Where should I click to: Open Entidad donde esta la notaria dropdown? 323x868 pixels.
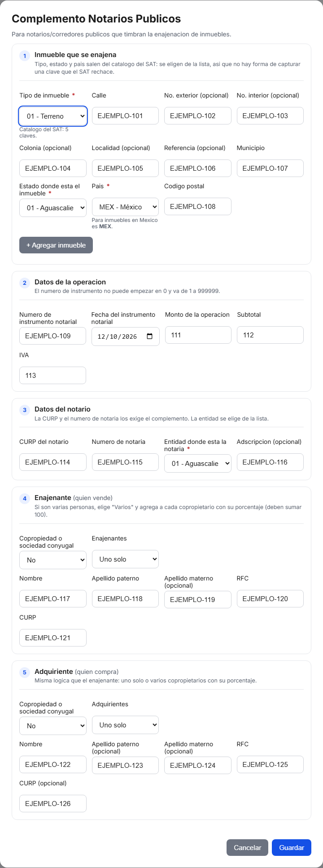[198, 463]
